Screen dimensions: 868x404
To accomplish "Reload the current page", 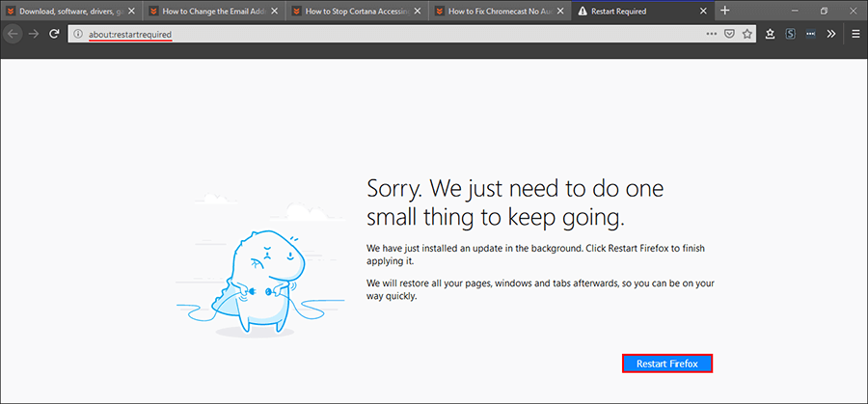I will (x=54, y=35).
